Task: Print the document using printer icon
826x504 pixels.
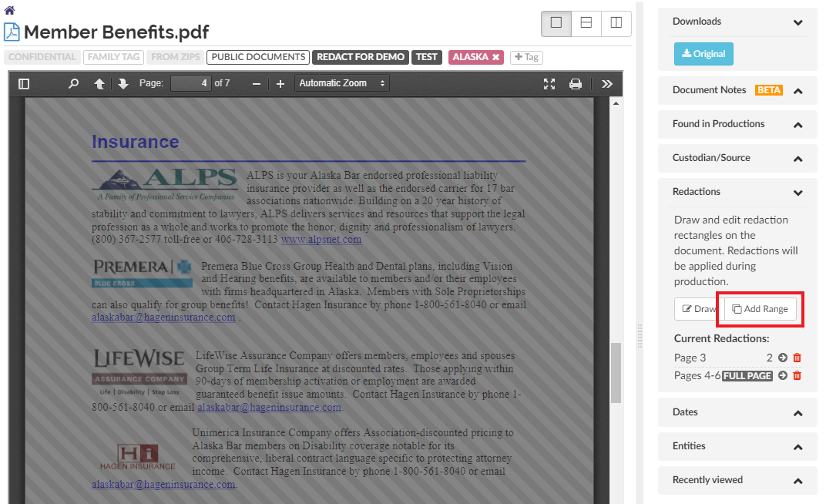Action: 575,84
